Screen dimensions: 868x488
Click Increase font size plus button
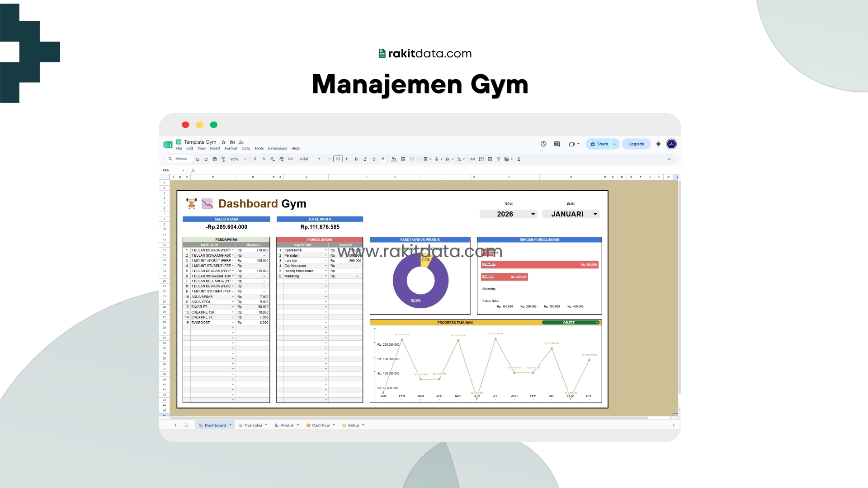347,159
